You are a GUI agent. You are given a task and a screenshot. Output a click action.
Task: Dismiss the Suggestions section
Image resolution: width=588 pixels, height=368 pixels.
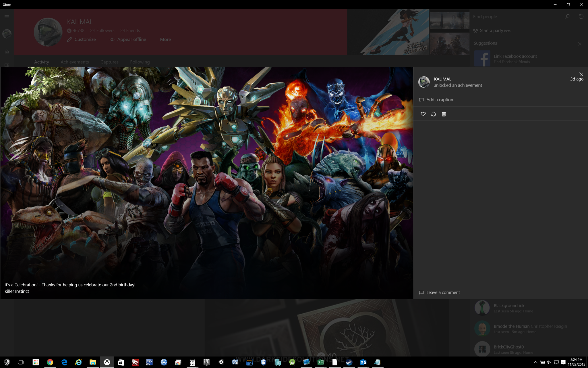tap(580, 44)
